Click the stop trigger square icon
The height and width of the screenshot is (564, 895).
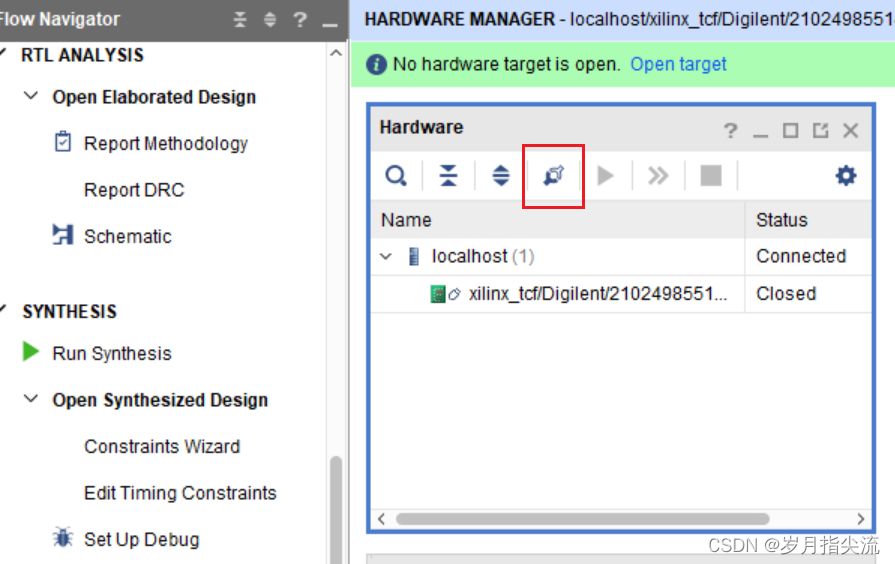(711, 176)
